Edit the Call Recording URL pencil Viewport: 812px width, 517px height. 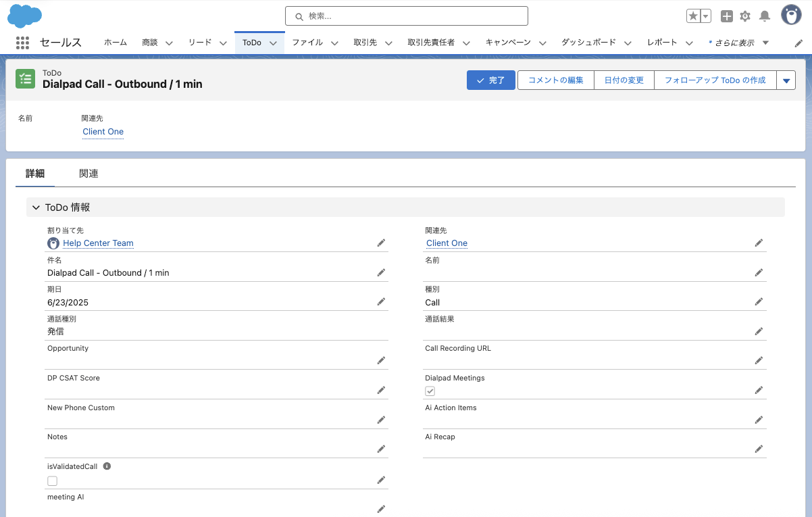coord(759,360)
